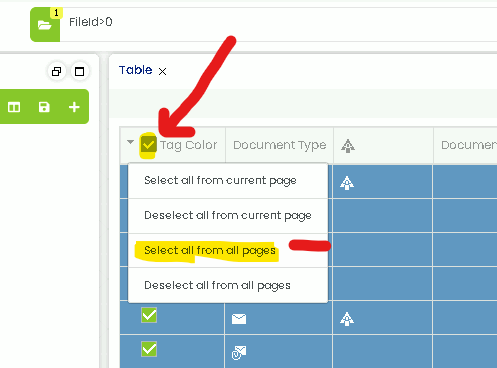Click the email with attachment document type icon

pos(239,353)
